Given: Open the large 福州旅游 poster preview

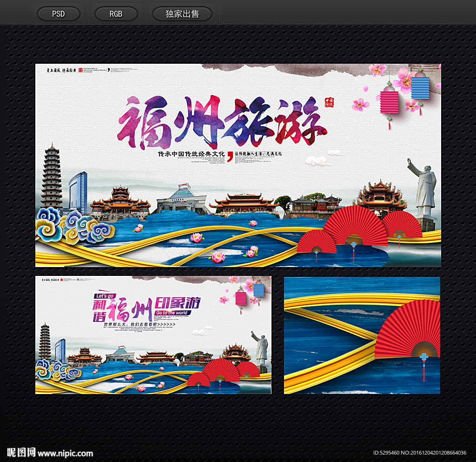Looking at the screenshot, I should 238,165.
